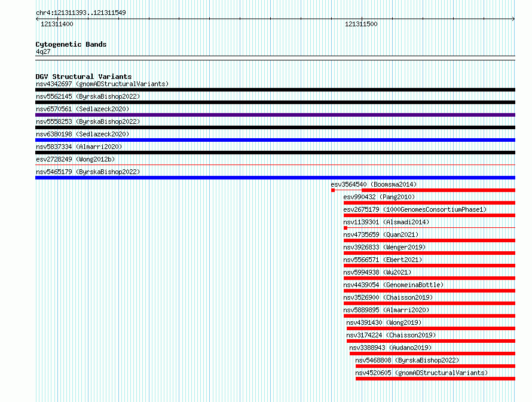Click the thin red line under nsv1139301

point(431,227)
